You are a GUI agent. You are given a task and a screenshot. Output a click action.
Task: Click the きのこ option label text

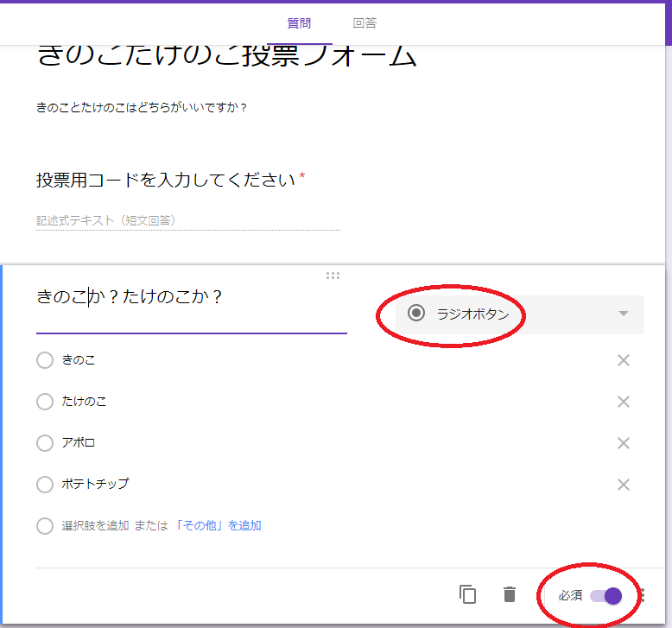tap(79, 359)
